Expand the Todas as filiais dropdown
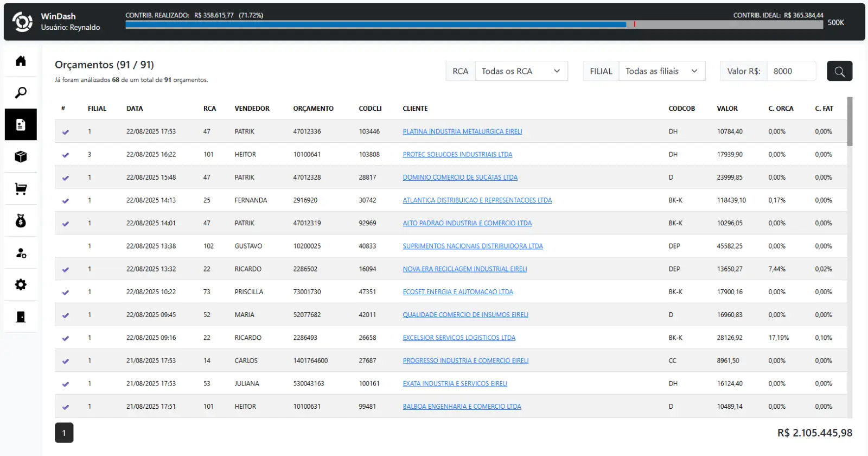 661,71
